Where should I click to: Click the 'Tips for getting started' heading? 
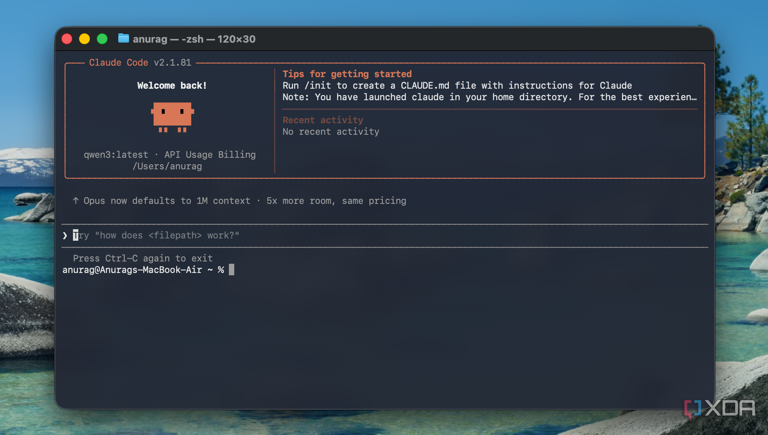pyautogui.click(x=347, y=74)
